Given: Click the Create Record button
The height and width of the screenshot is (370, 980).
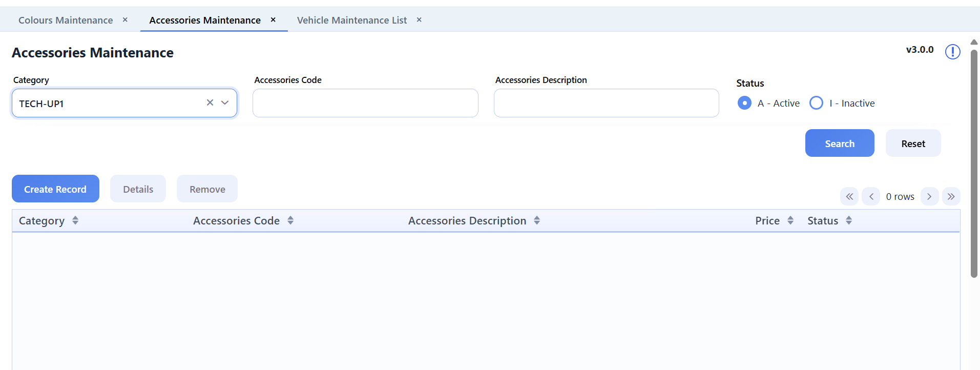Looking at the screenshot, I should coord(55,189).
